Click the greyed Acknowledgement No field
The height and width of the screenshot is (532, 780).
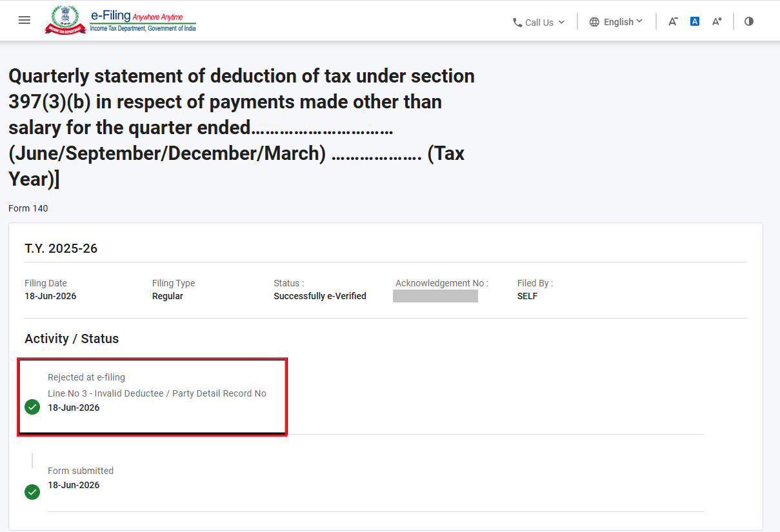[435, 296]
